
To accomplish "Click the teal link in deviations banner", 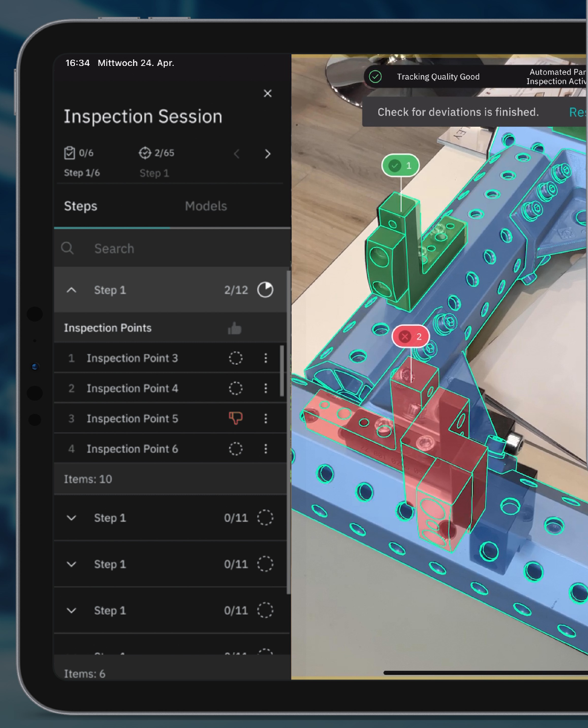I will (578, 112).
